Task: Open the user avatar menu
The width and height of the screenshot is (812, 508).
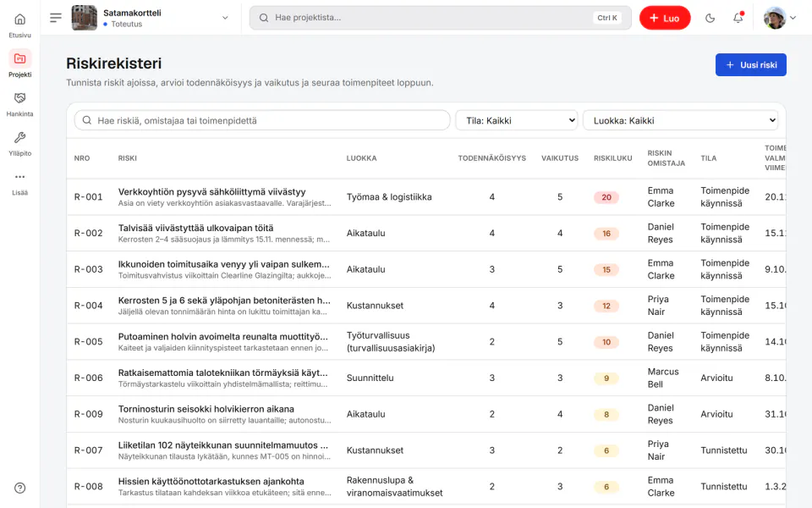Action: coord(779,18)
